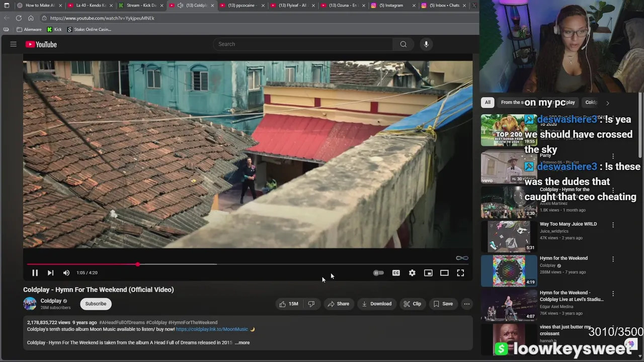Open the Stake Online Casino bookmark

89,29
